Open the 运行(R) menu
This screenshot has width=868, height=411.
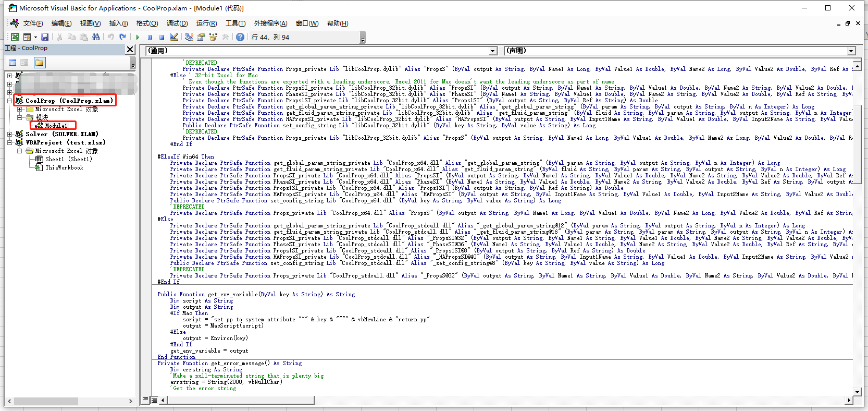tap(206, 23)
